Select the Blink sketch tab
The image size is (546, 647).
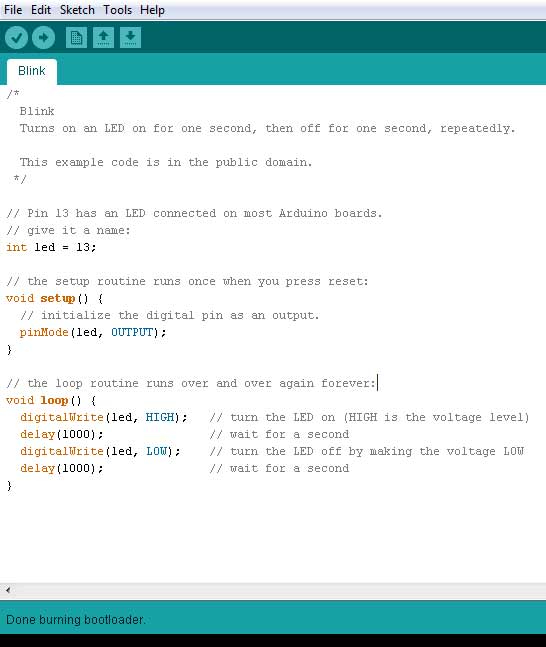pos(32,71)
